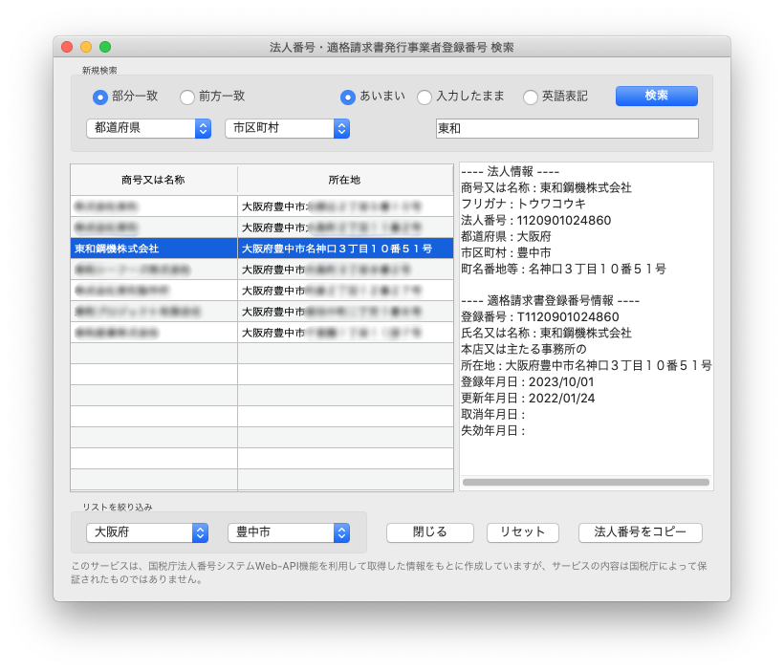Click the search text field containing 東和
The image size is (784, 672).
pyautogui.click(x=566, y=128)
